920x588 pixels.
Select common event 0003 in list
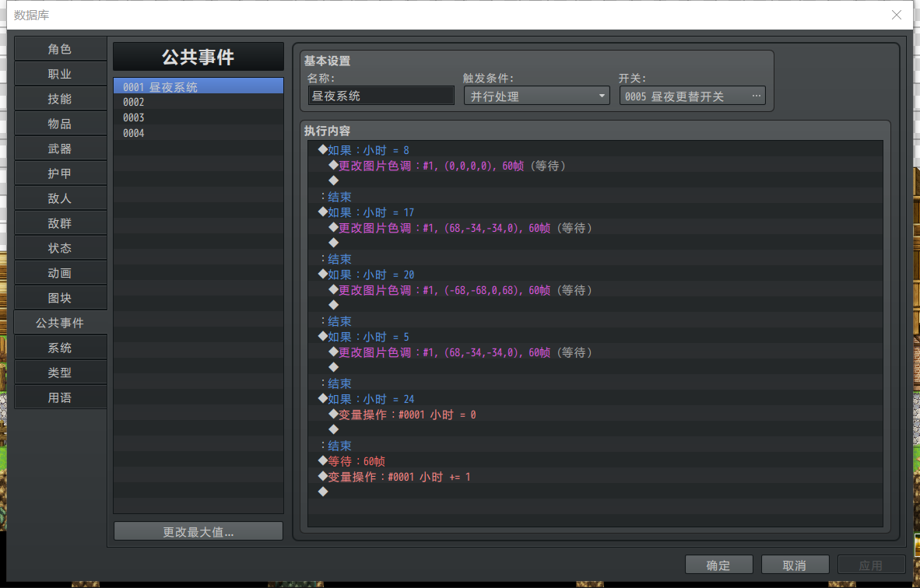pyautogui.click(x=198, y=118)
